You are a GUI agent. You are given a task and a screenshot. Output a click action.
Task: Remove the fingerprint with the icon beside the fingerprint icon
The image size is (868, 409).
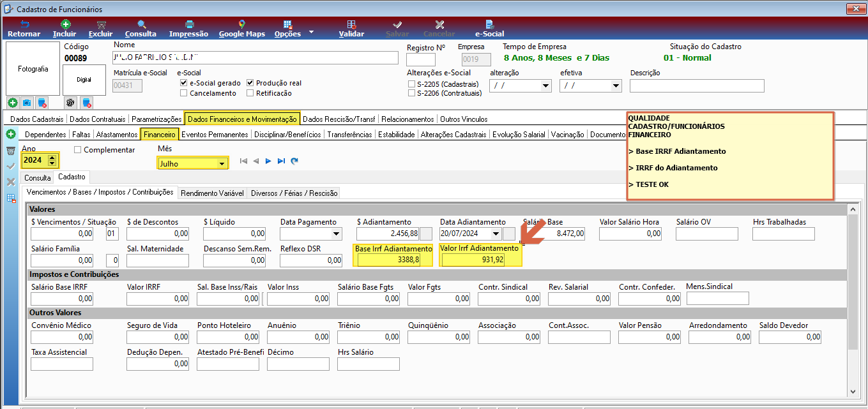[86, 102]
